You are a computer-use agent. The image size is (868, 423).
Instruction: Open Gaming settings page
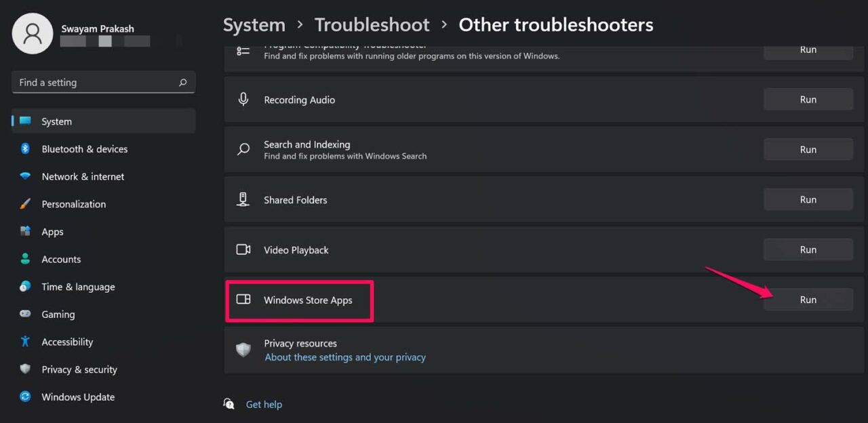tap(104, 315)
